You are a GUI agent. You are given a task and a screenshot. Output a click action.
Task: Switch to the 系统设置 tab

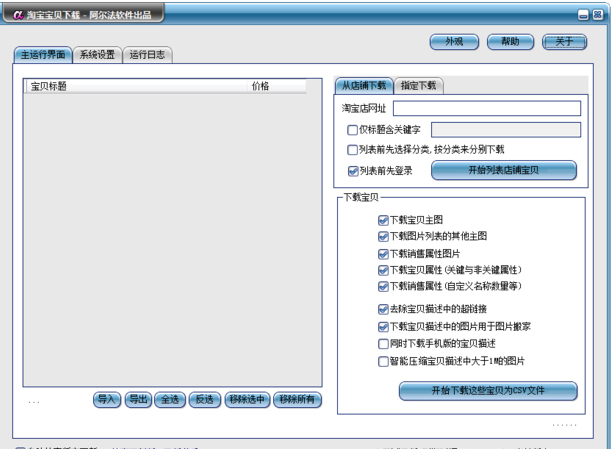[97, 55]
